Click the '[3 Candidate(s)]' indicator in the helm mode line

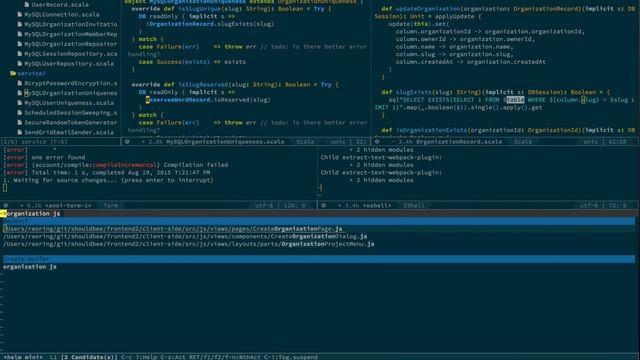89,357
